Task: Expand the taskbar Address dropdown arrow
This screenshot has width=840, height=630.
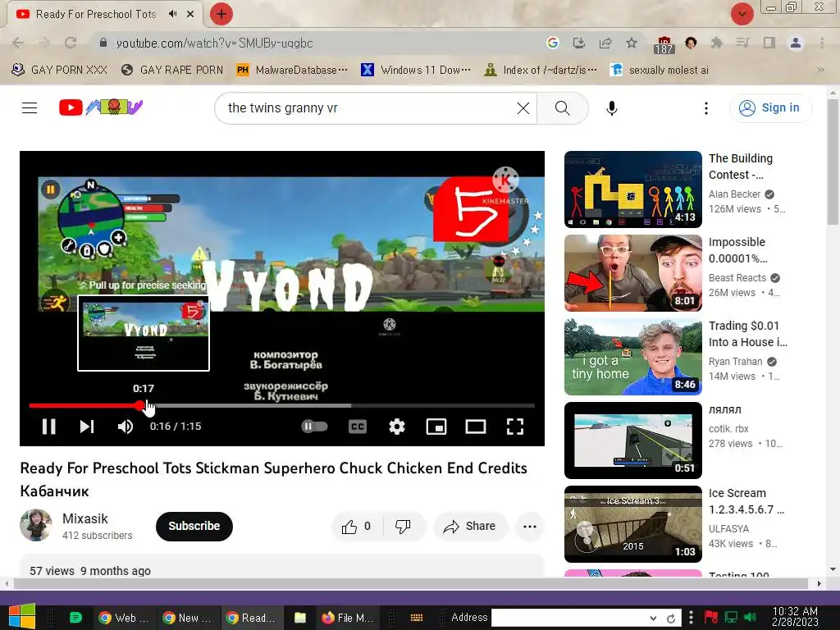Action: click(x=653, y=618)
